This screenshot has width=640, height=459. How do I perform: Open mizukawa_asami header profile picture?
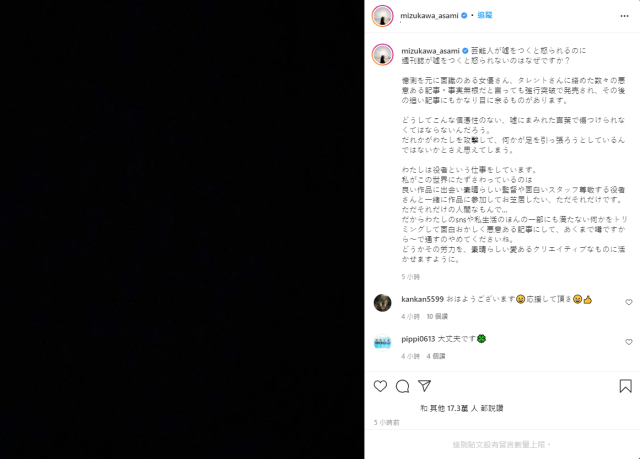(382, 16)
